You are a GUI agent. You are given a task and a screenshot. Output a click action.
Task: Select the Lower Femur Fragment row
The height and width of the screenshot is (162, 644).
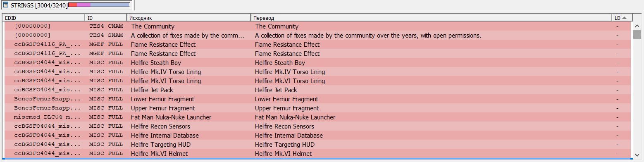click(x=317, y=99)
